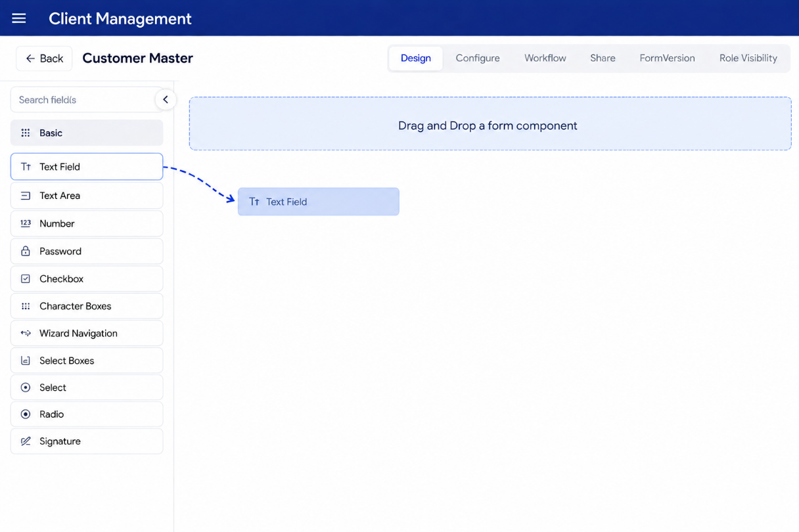Click the dragged Text Field chip on canvas
Image resolution: width=799 pixels, height=532 pixels.
[x=319, y=202]
